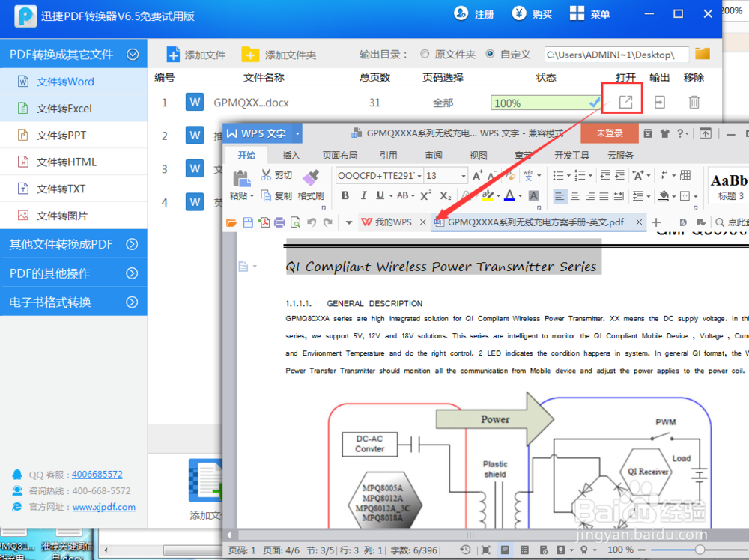Screen dimensions: 749x560
Task: Justify paragraph text in WPS
Action: (x=604, y=195)
